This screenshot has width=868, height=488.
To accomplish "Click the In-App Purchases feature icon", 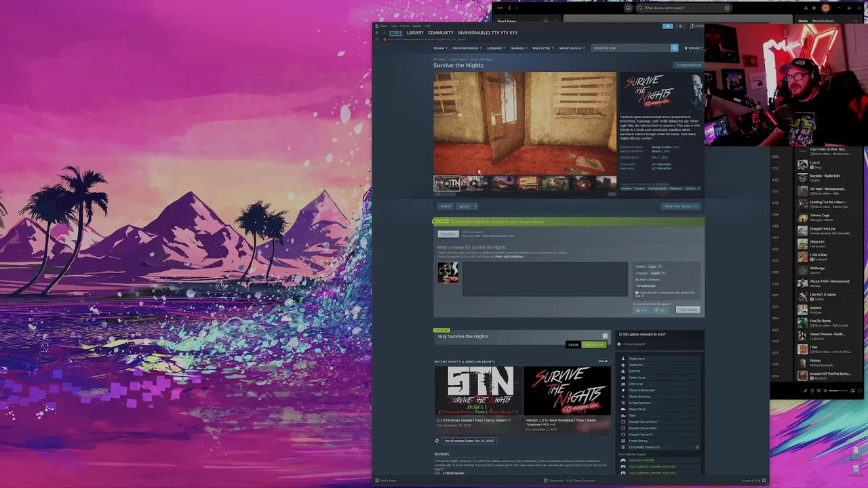I will (x=623, y=403).
